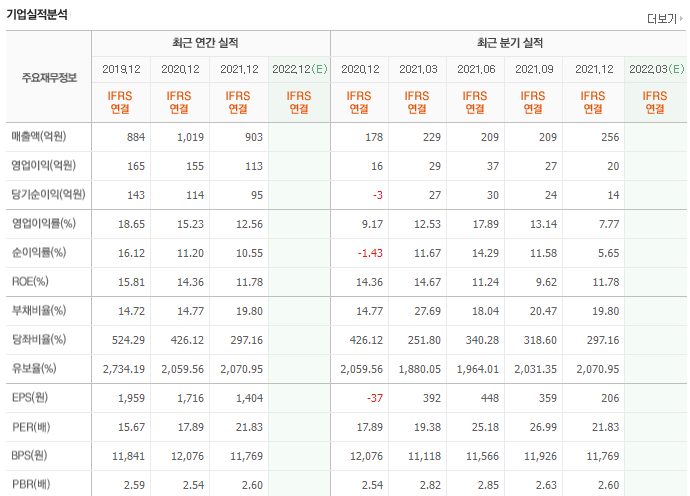
Task: Click the 당좌비율(%) row label
Action: tap(39, 340)
